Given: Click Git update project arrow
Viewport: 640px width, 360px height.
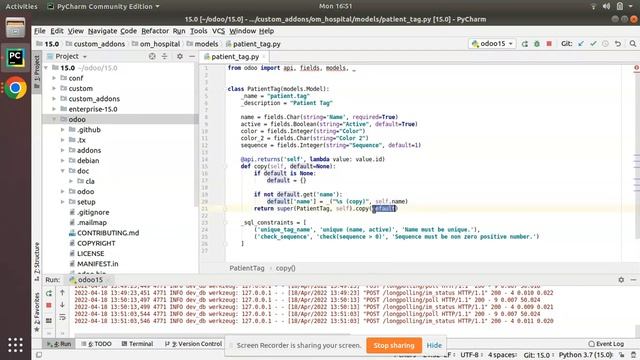Looking at the screenshot, I should tap(581, 44).
